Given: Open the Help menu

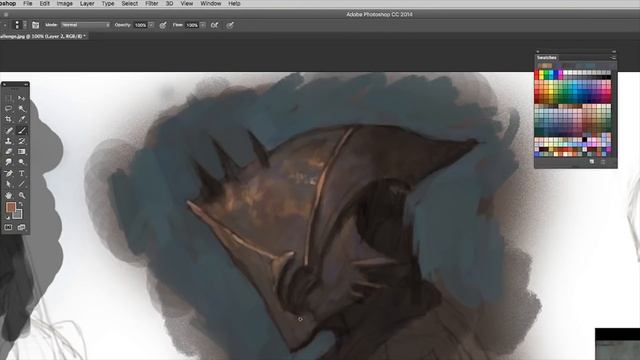Looking at the screenshot, I should pos(234,3).
